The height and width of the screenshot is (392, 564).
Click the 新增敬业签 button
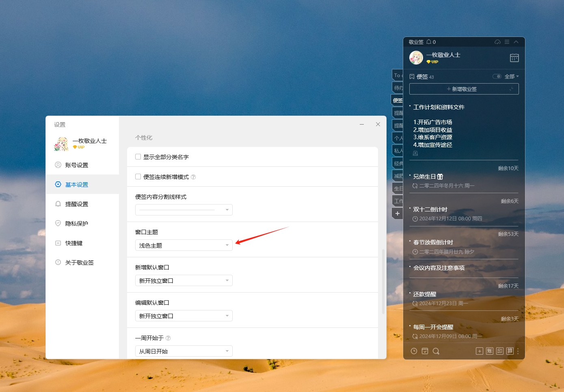point(464,89)
